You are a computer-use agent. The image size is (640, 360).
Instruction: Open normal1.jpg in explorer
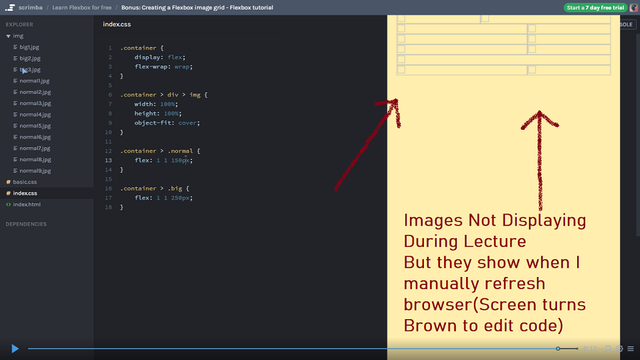pyautogui.click(x=34, y=81)
